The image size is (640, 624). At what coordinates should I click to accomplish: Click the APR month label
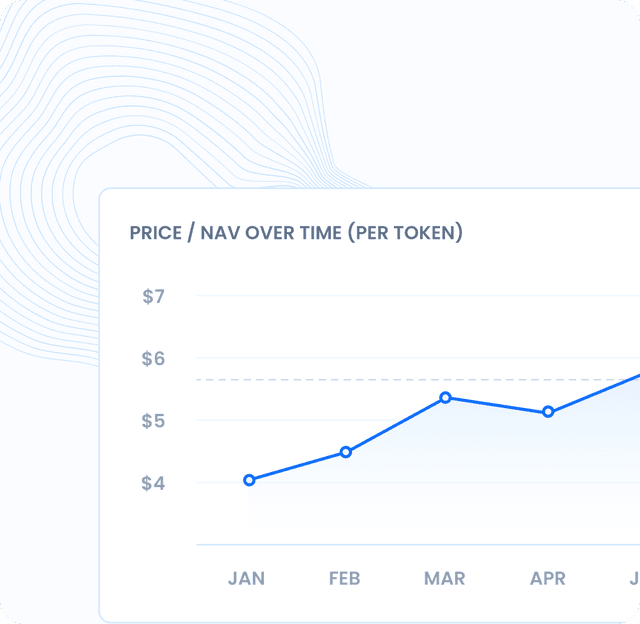(x=547, y=578)
